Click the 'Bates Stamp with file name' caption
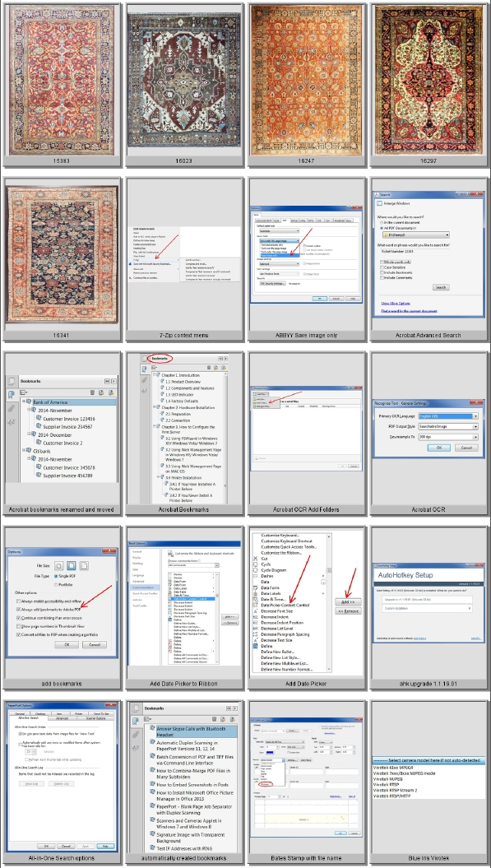The width and height of the screenshot is (491, 868). [x=306, y=858]
